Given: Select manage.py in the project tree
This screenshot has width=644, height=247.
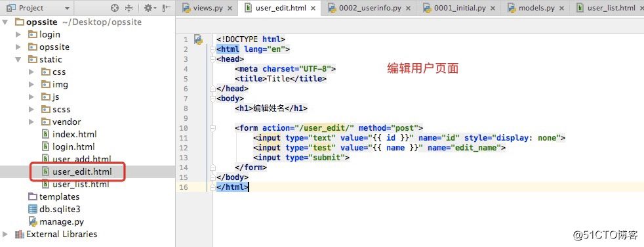Looking at the screenshot, I should pyautogui.click(x=62, y=221).
